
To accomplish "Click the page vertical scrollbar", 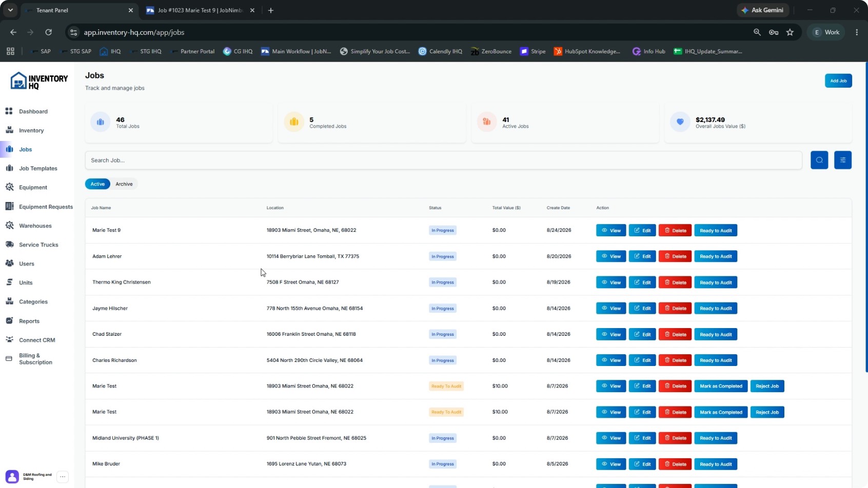I will point(866,218).
